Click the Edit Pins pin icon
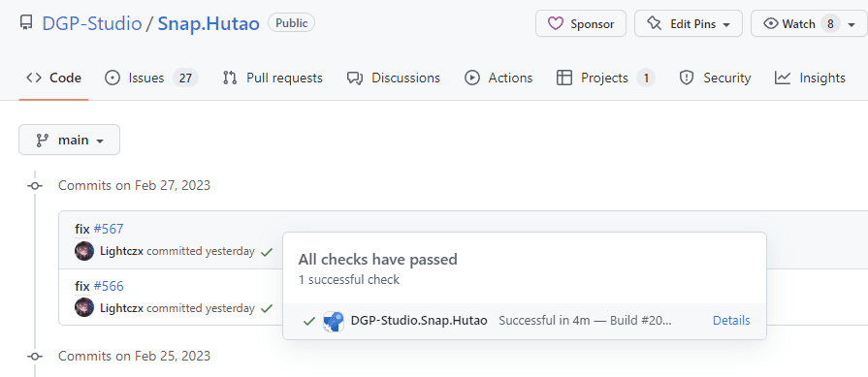Viewport: 868px width, 377px height. click(655, 24)
